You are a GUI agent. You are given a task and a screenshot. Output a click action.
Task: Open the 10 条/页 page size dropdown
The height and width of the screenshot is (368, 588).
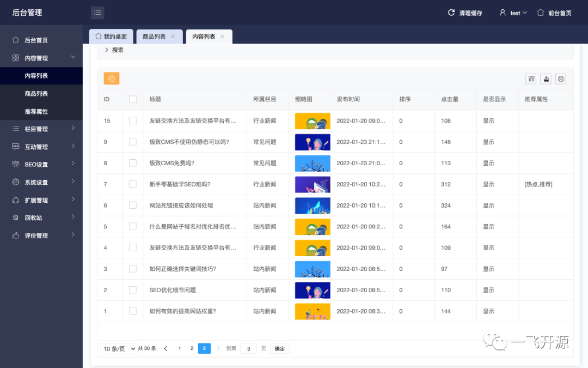[119, 349]
